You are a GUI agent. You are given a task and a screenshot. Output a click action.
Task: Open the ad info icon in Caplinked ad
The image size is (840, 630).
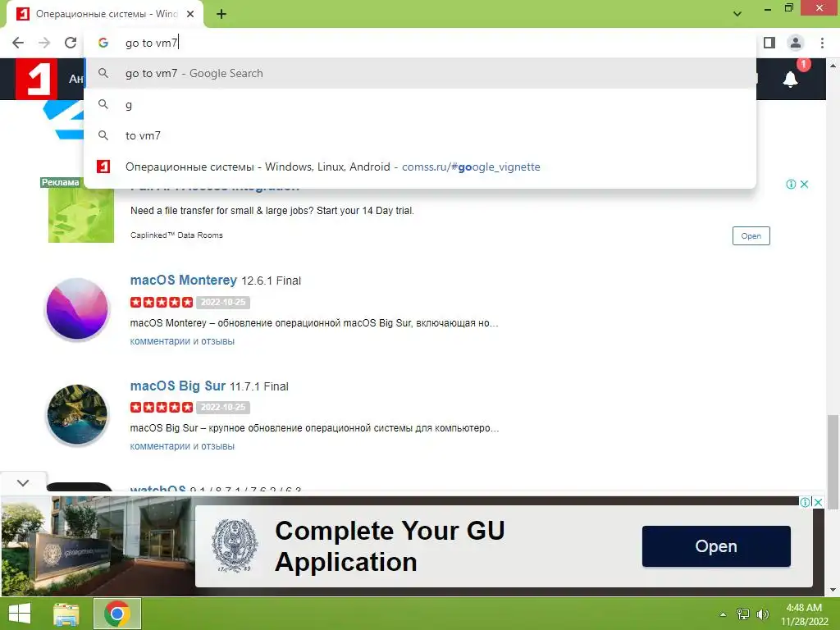[x=791, y=185]
